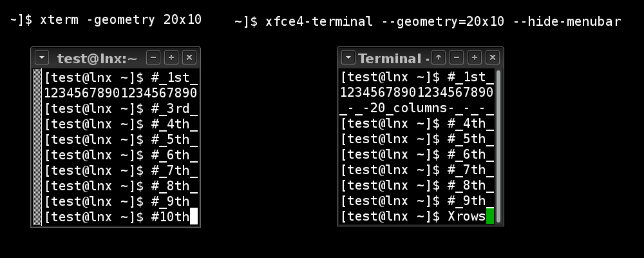Click the #10th prompt line in xterm
644x258 pixels.
pyautogui.click(x=117, y=217)
